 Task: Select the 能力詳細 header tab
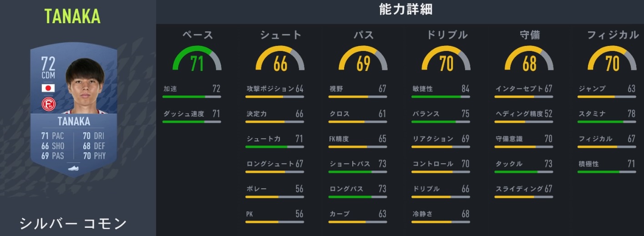399,10
